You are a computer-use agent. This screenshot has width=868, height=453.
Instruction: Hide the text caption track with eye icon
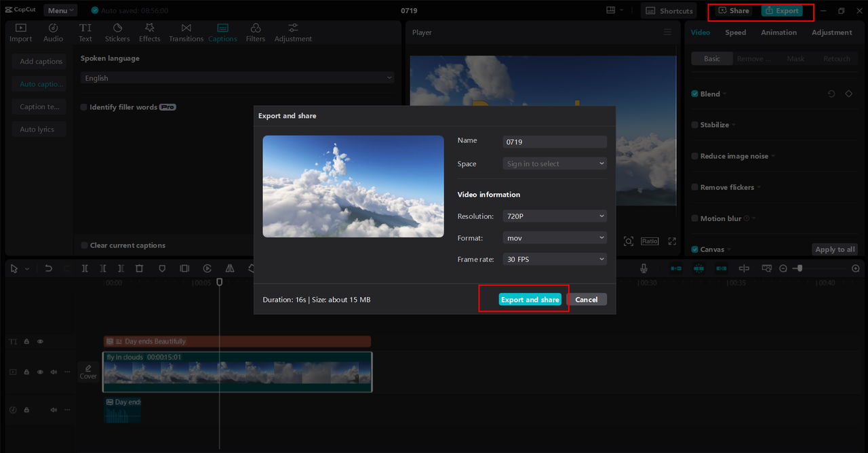40,341
